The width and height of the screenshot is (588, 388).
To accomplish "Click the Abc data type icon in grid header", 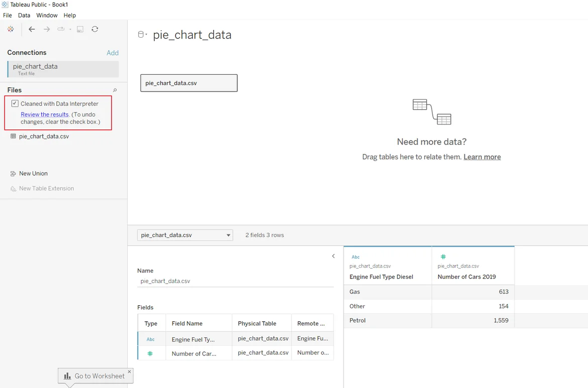I will (355, 257).
